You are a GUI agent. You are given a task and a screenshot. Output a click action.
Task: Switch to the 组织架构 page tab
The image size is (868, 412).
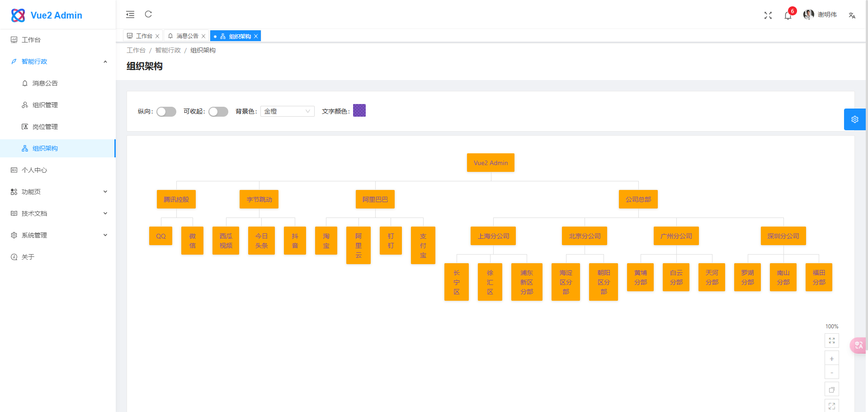click(236, 36)
